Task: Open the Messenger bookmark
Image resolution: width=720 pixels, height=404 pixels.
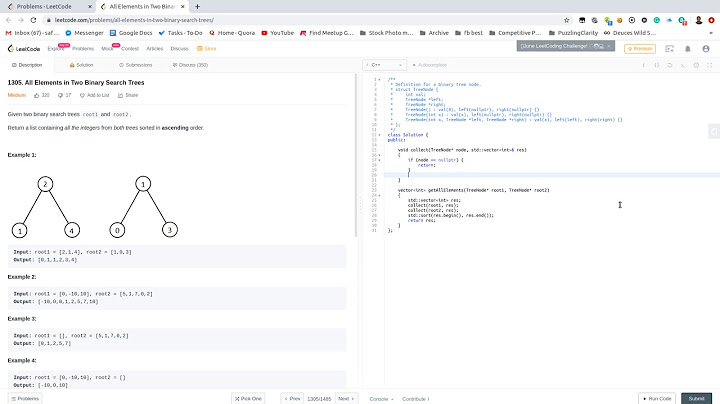Action: [84, 33]
